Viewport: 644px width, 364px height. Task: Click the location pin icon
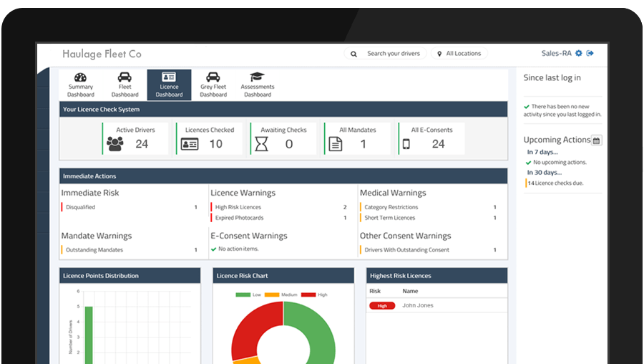click(439, 54)
